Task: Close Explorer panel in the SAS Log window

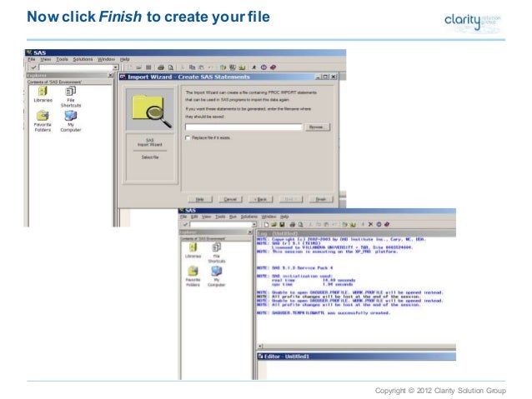Action: pyautogui.click(x=250, y=232)
